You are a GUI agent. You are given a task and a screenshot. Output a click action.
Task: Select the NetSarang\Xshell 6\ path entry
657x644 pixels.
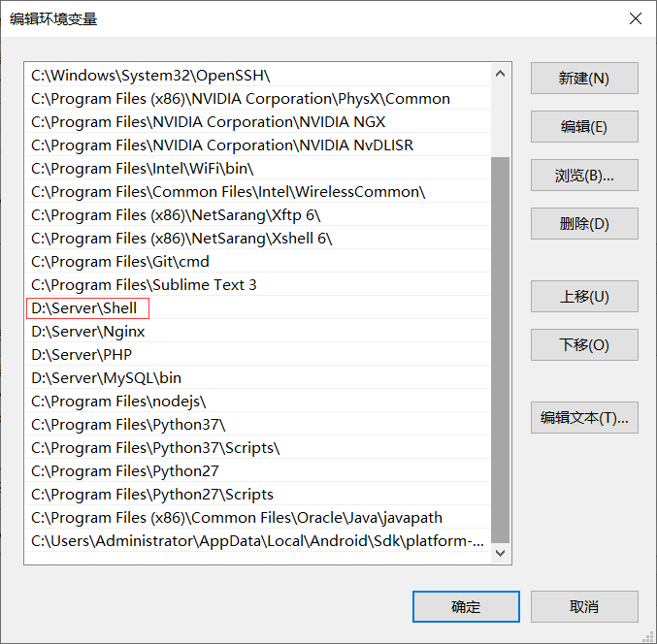[257, 239]
